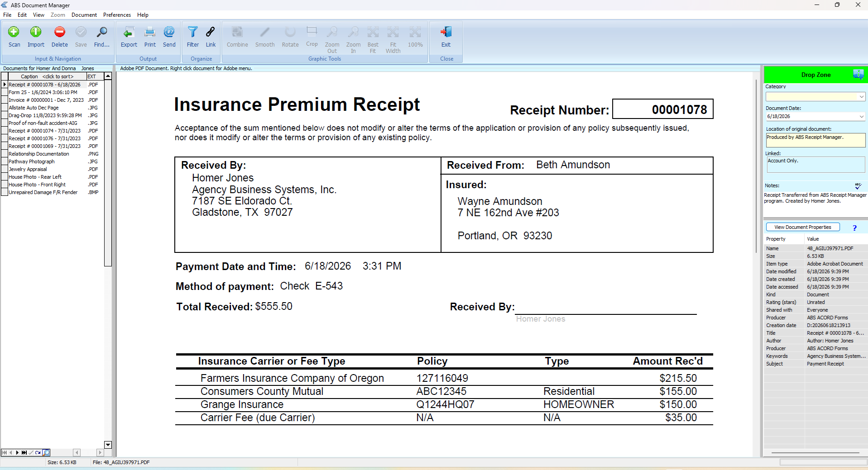Click the blue question mark help icon

point(854,228)
